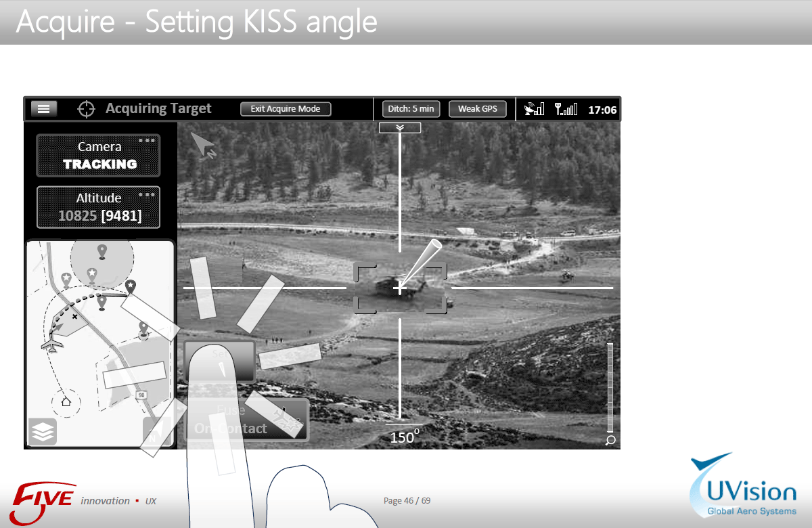Open Altitude panel three-dot options

[x=147, y=194]
